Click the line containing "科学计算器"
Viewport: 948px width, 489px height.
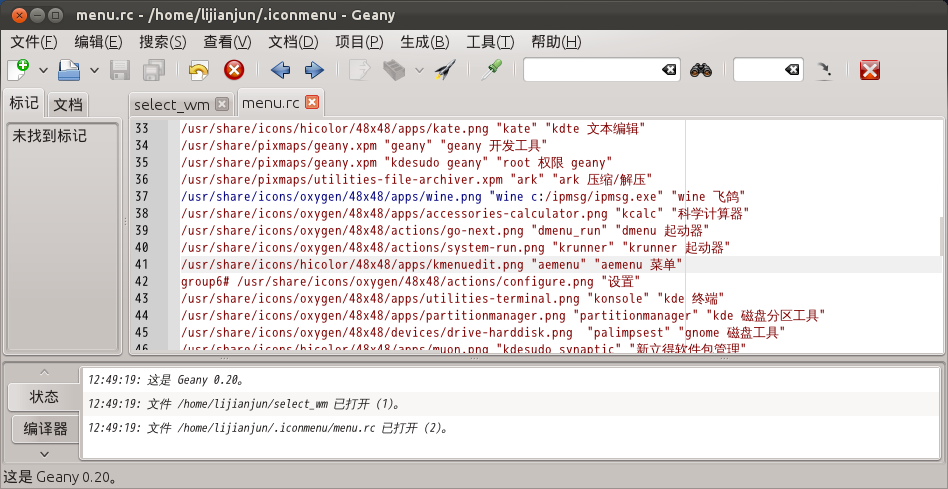(x=465, y=213)
